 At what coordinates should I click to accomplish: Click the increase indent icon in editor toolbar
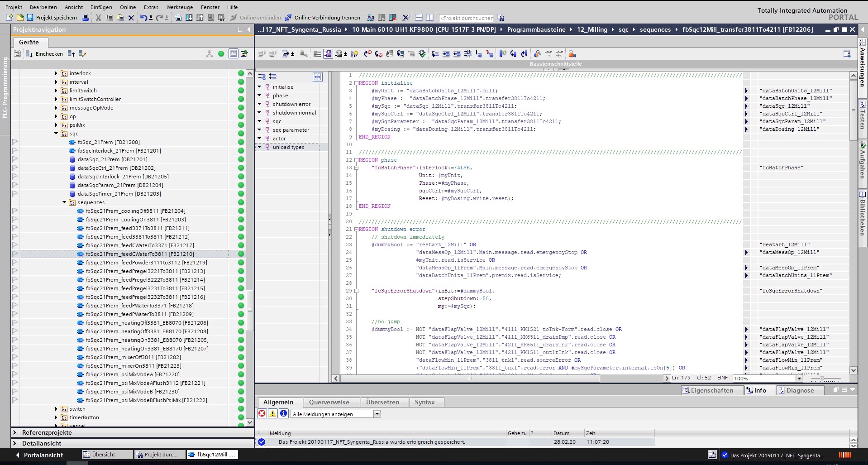coord(446,54)
